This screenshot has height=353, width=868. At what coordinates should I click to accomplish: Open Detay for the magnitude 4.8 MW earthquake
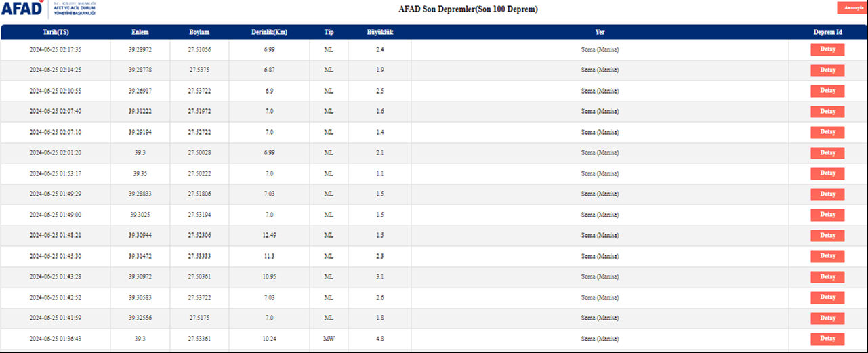[x=827, y=338]
